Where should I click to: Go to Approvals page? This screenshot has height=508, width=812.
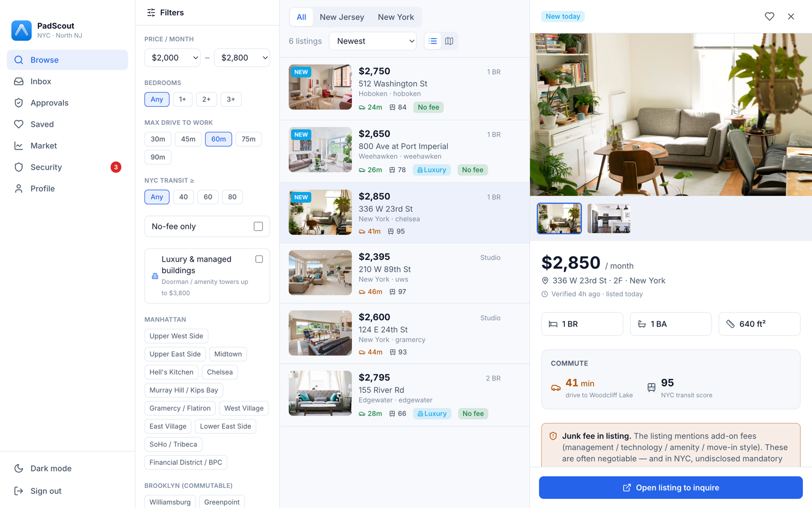[67, 103]
